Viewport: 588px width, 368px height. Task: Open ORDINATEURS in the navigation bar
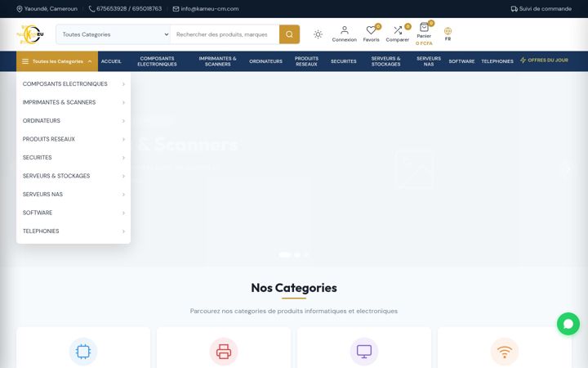266,61
